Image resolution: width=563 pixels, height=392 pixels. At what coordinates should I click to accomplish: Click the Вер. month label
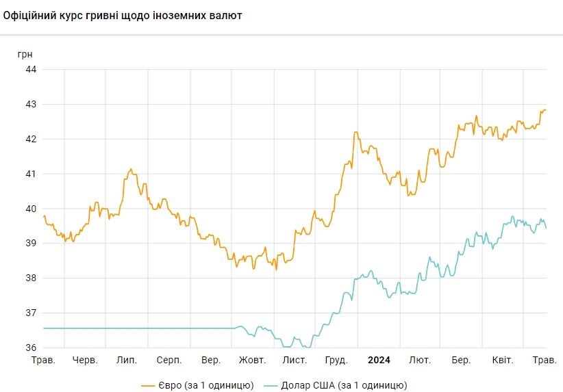pos(211,360)
